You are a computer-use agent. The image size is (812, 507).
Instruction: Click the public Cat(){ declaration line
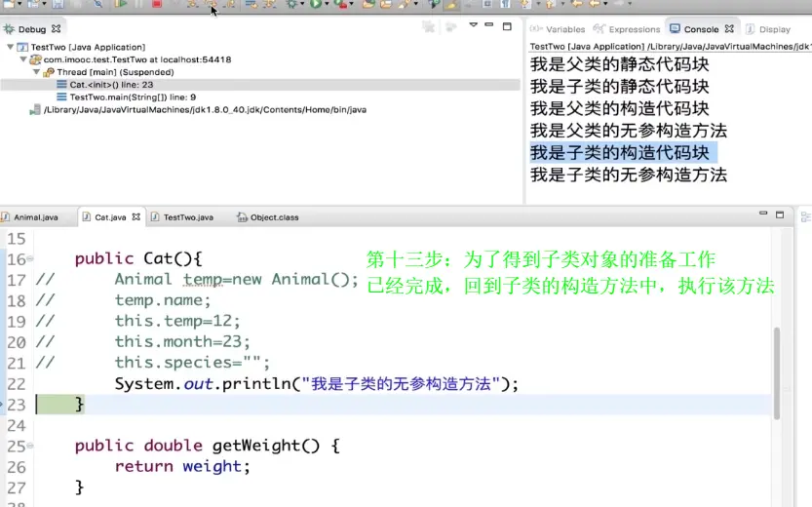point(138,258)
